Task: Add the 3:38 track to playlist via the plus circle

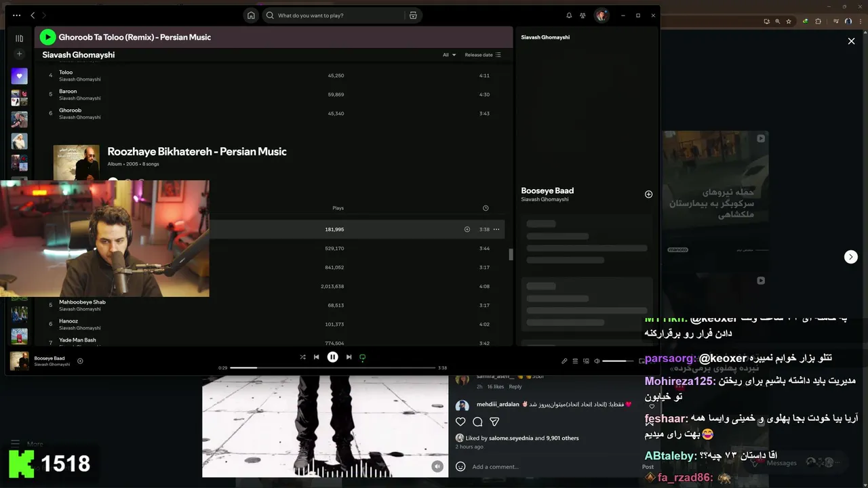Action: (467, 229)
